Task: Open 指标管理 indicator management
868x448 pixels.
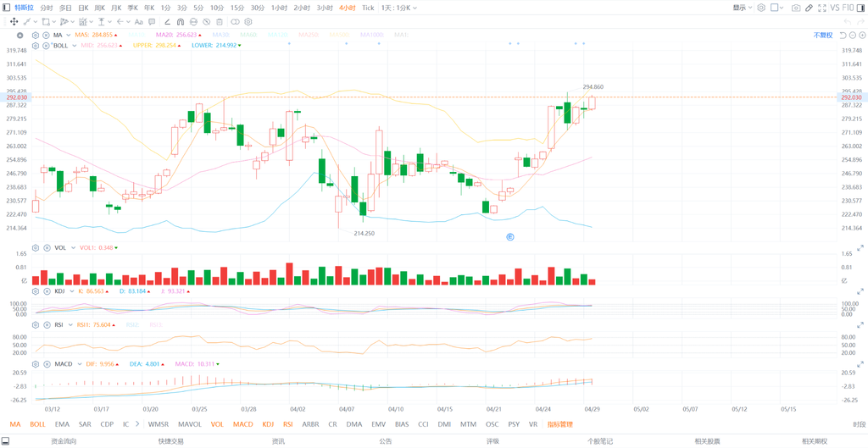Action: pyautogui.click(x=559, y=424)
